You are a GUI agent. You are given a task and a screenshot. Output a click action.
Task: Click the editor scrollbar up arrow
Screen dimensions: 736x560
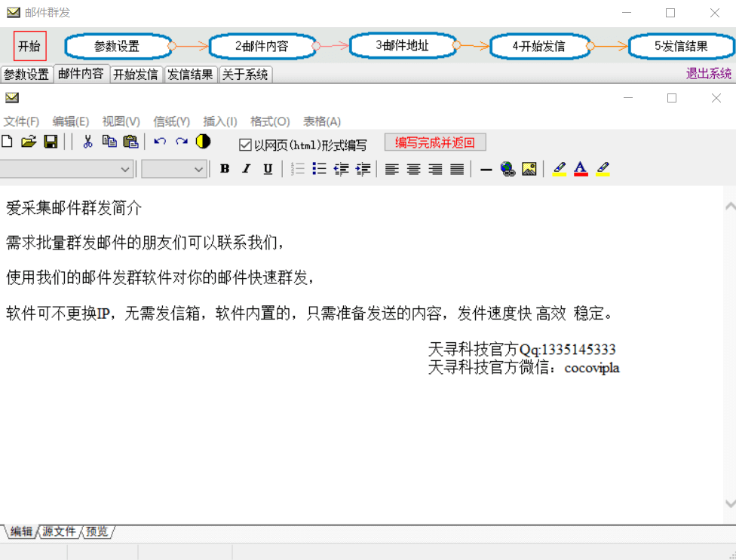(x=730, y=206)
